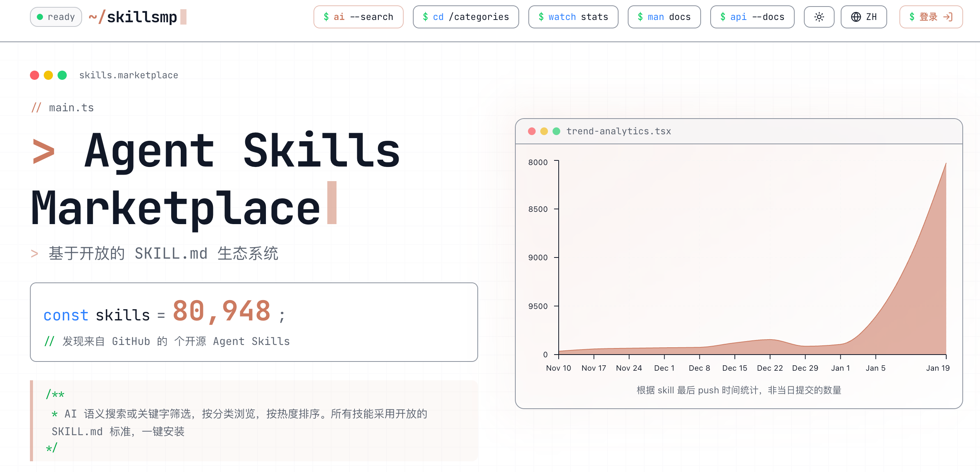Open api --docs link
This screenshot has width=980, height=472.
[x=752, y=17]
